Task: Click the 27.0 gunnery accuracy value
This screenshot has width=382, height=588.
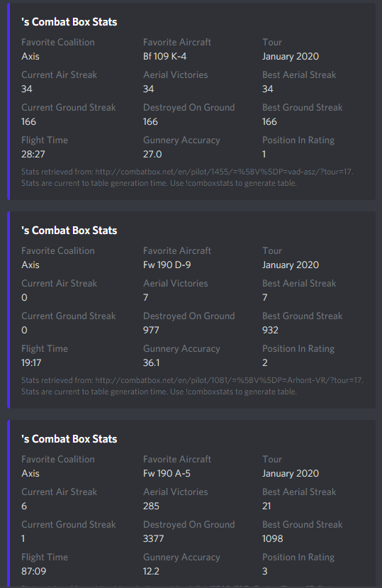Action: coord(152,155)
